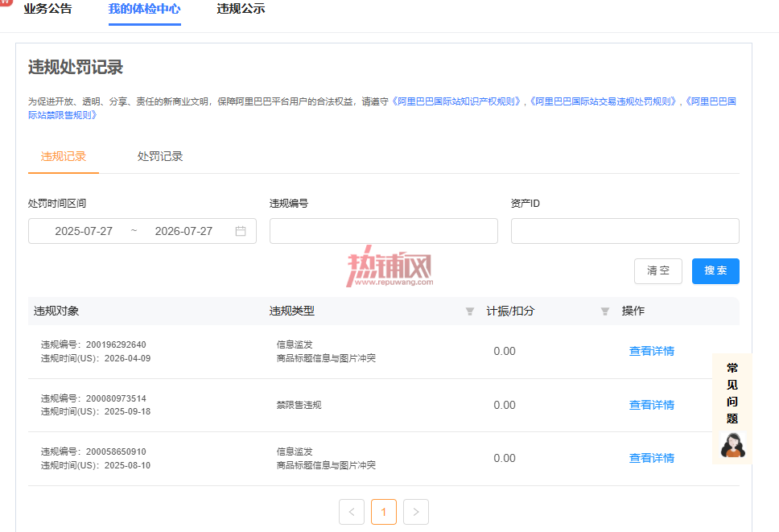Select the 我的体检中心 tab
This screenshot has width=779, height=532.
point(145,9)
